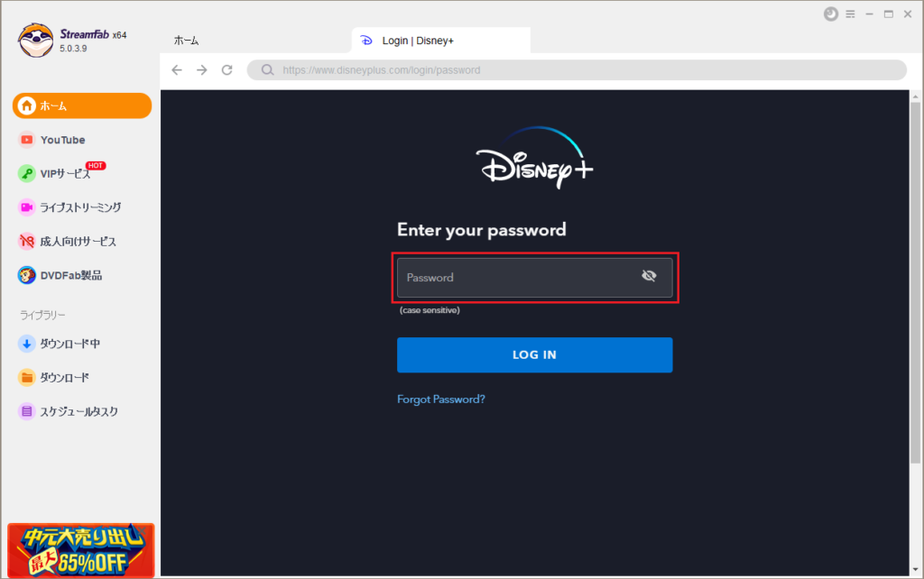
Task: Switch to the ホーム tab
Action: [x=186, y=41]
